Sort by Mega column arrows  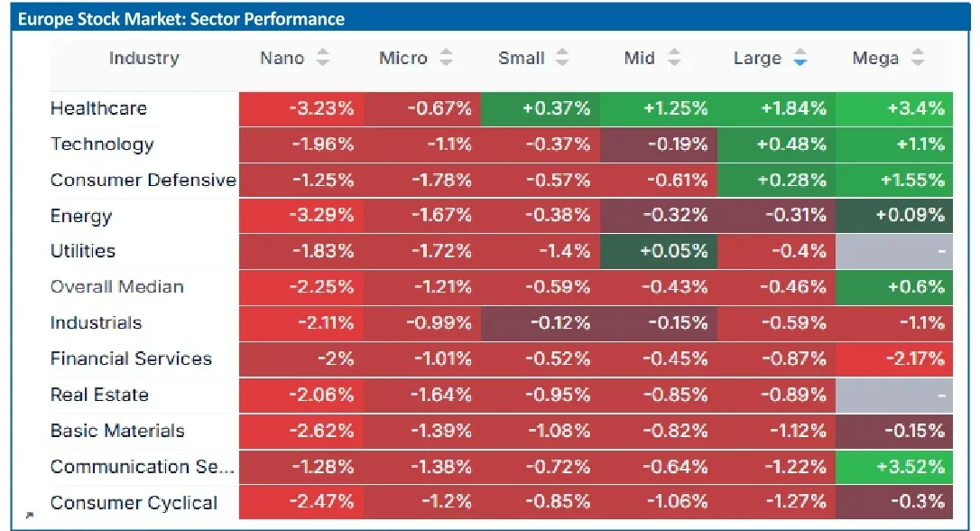point(917,58)
